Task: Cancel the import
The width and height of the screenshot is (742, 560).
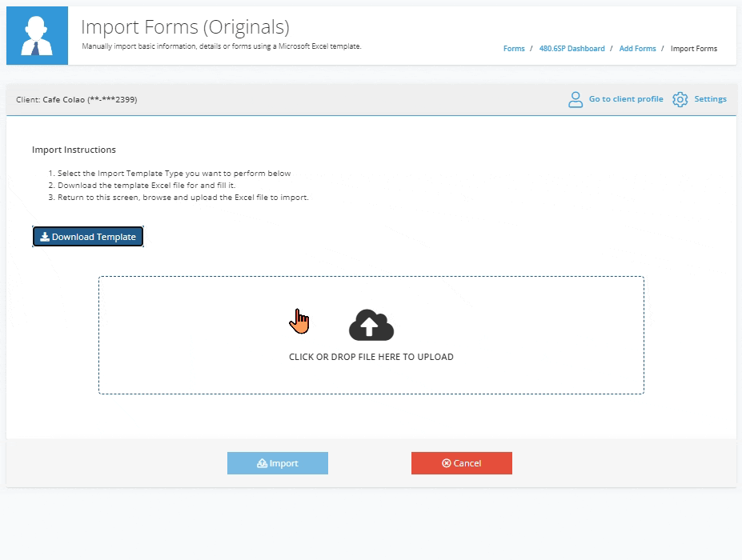Action: pyautogui.click(x=461, y=463)
